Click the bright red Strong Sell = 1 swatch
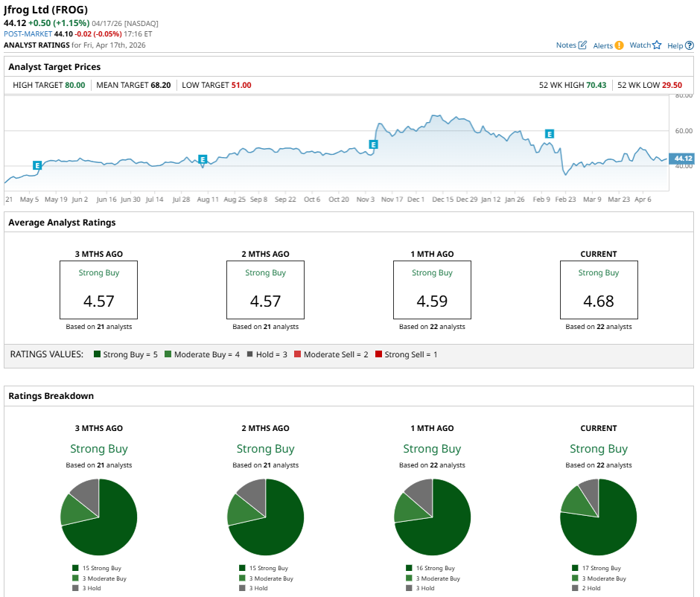This screenshot has height=597, width=700. pos(379,354)
